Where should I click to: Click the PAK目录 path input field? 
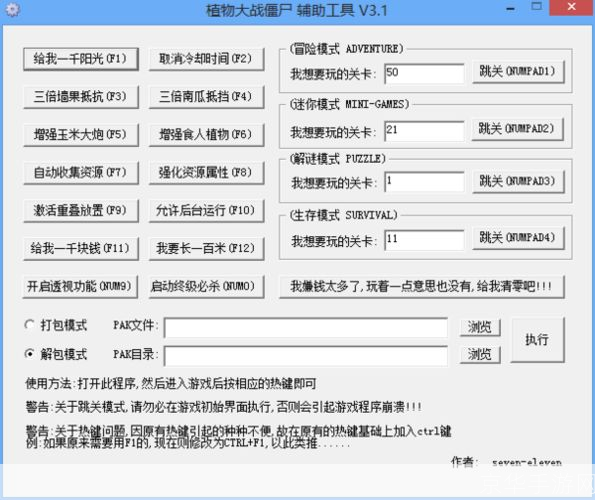[306, 357]
